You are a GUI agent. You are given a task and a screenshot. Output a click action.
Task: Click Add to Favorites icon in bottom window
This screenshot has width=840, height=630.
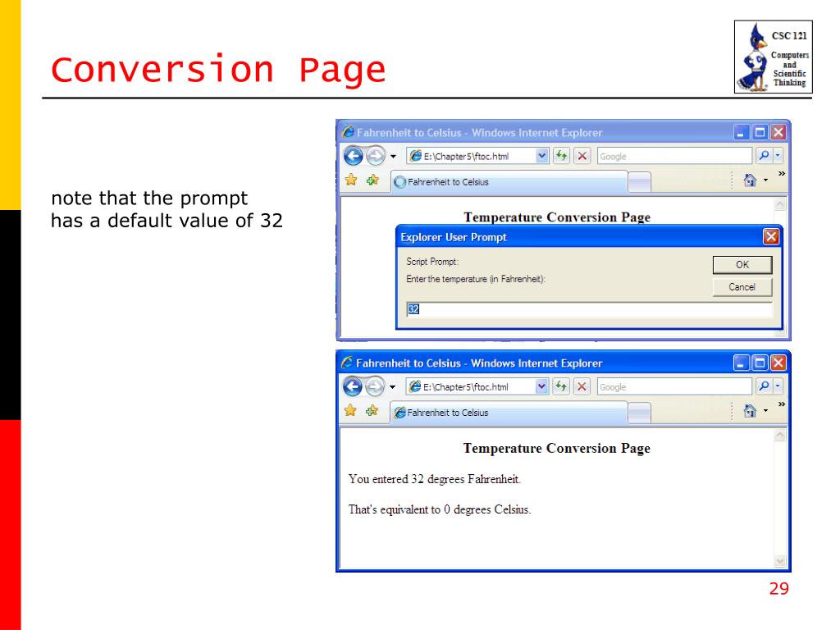click(372, 410)
